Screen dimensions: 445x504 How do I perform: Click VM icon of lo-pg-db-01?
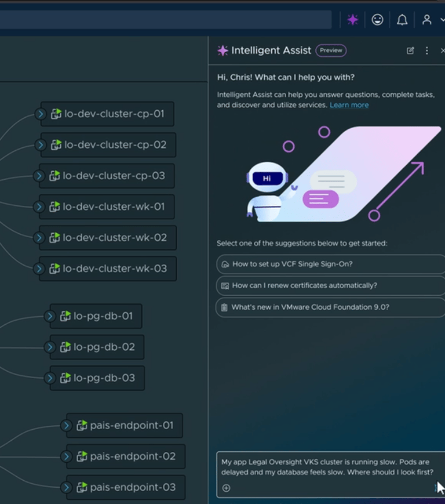(65, 316)
